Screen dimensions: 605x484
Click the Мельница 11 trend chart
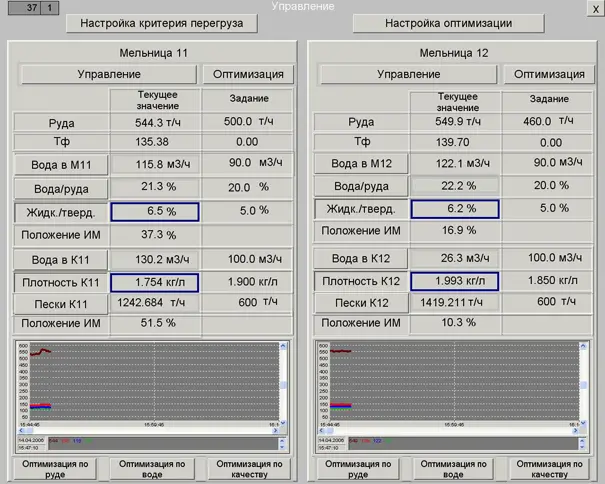point(150,385)
